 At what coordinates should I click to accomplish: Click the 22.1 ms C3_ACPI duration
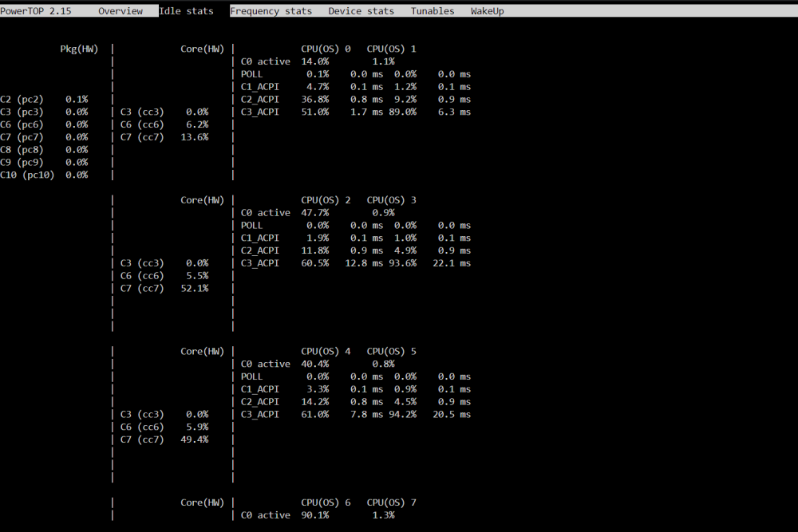coord(452,263)
